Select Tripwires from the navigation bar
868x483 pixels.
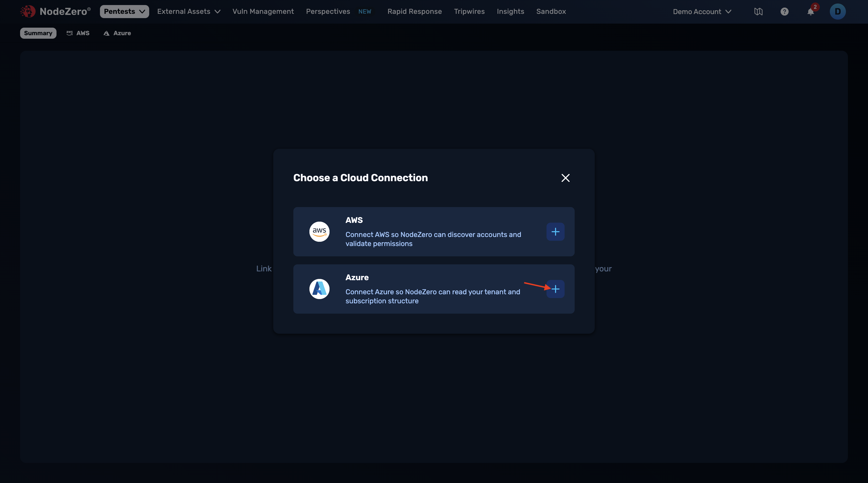click(469, 11)
